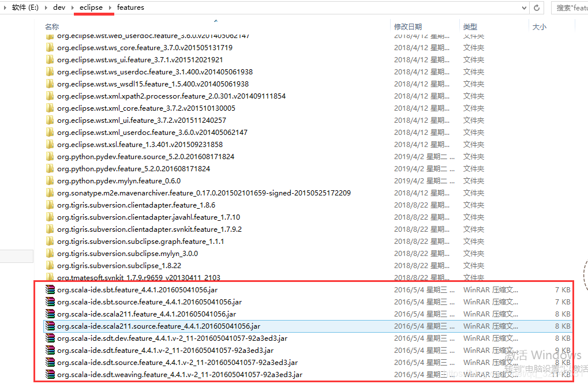
Task: Click the features breadcrumb segment
Action: tap(130, 7)
